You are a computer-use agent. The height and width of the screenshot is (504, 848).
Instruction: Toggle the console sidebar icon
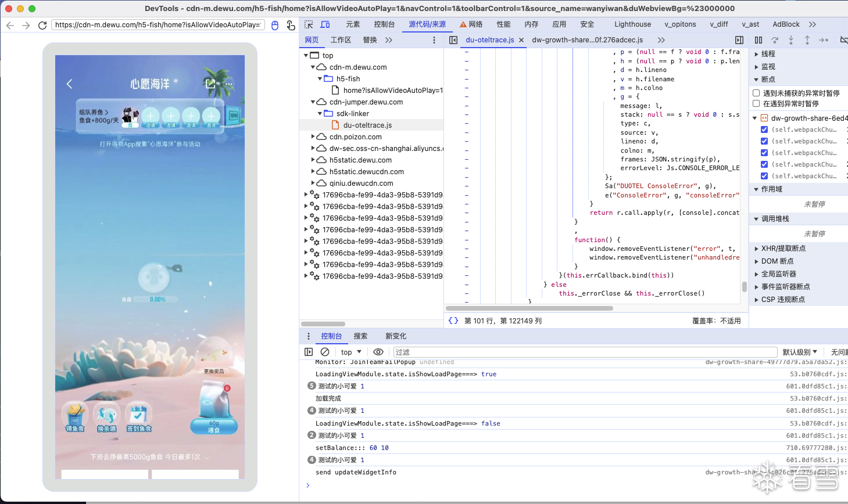[309, 352]
